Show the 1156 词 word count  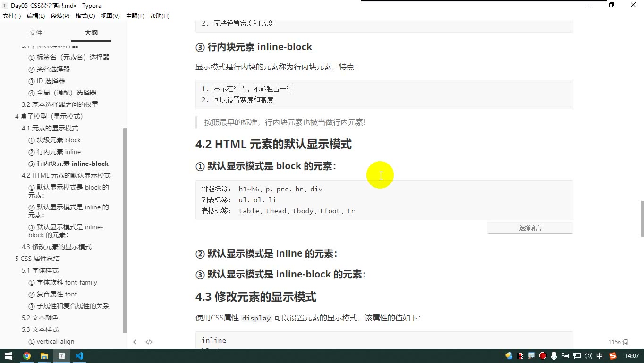(619, 342)
